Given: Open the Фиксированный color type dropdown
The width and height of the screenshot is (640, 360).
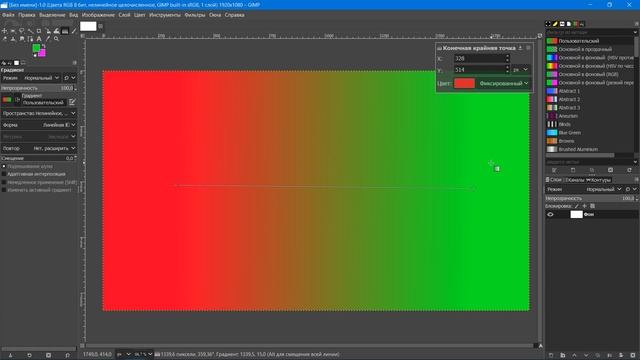Looking at the screenshot, I should click(504, 83).
